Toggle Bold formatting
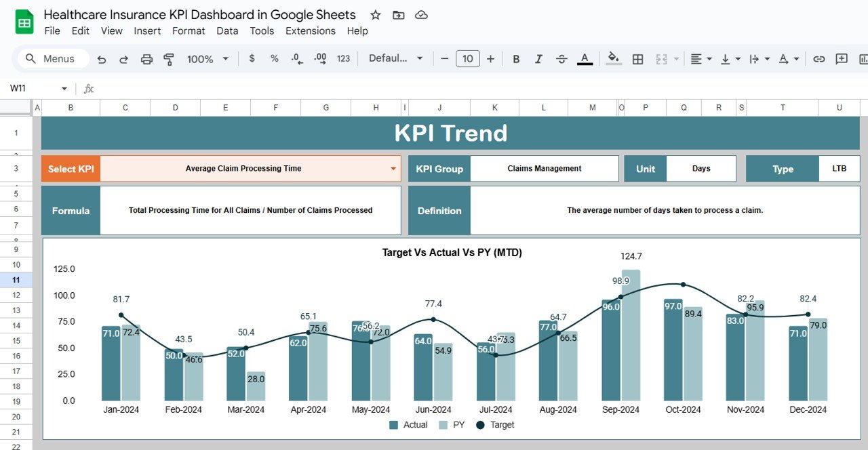Image resolution: width=868 pixels, height=450 pixels. pos(516,59)
